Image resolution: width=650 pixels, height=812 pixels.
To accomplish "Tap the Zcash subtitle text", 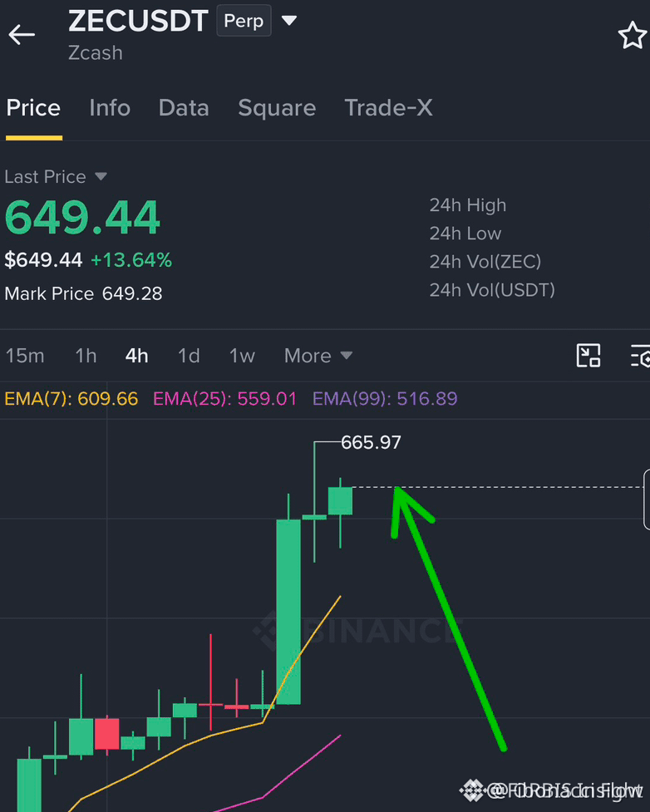I will [x=96, y=53].
